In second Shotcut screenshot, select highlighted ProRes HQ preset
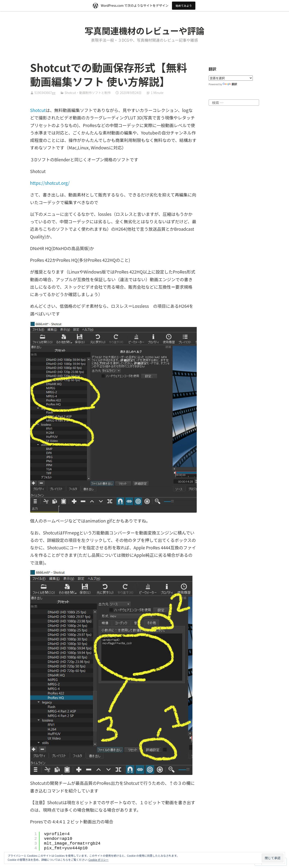 pyautogui.click(x=62, y=697)
